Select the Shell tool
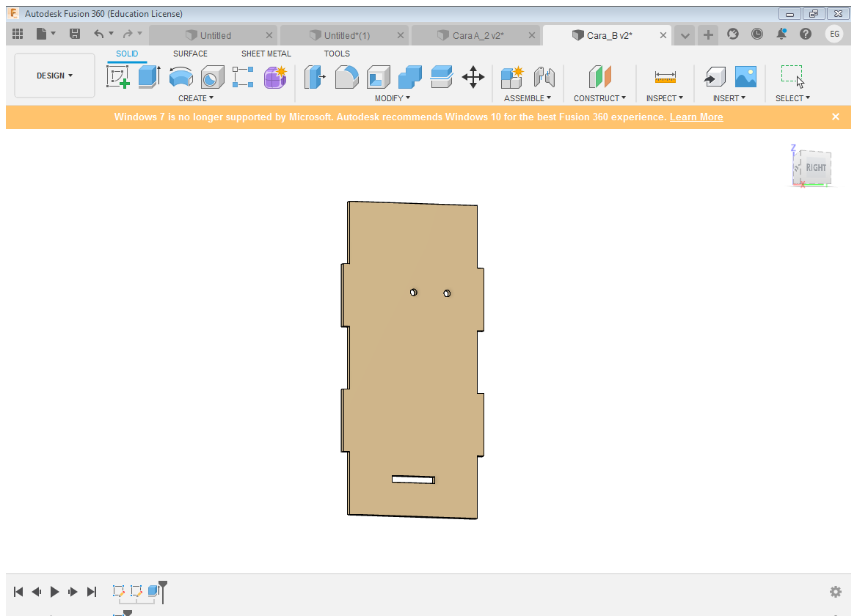 [378, 77]
